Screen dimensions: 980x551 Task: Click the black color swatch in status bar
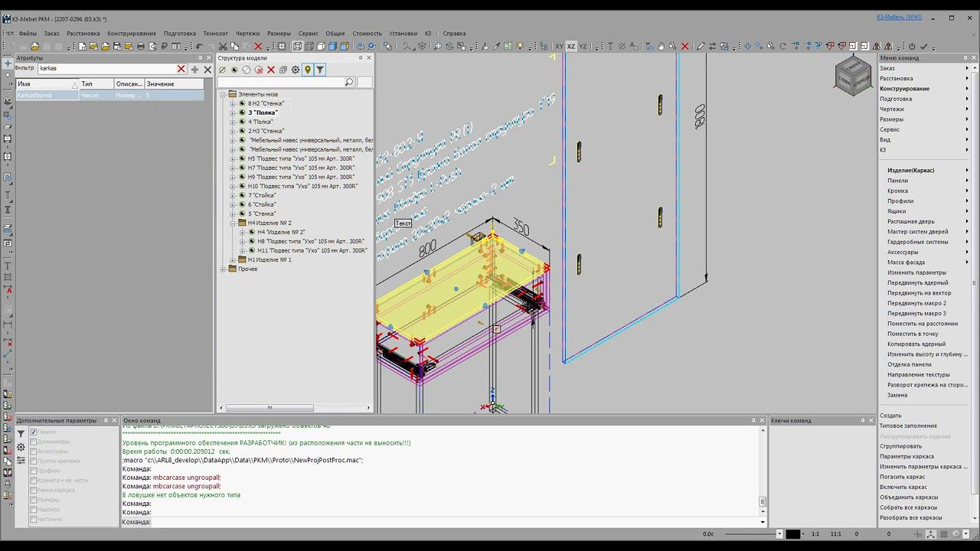tap(792, 534)
